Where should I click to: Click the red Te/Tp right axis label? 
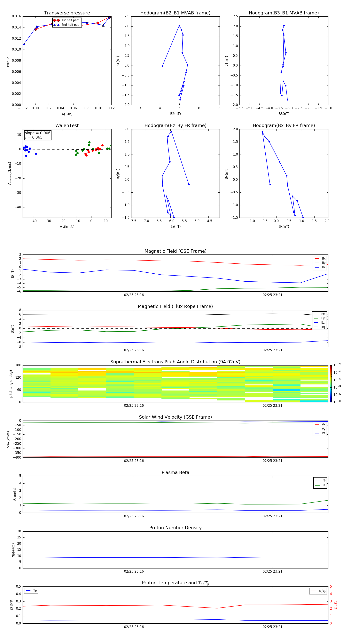(x=336, y=605)
